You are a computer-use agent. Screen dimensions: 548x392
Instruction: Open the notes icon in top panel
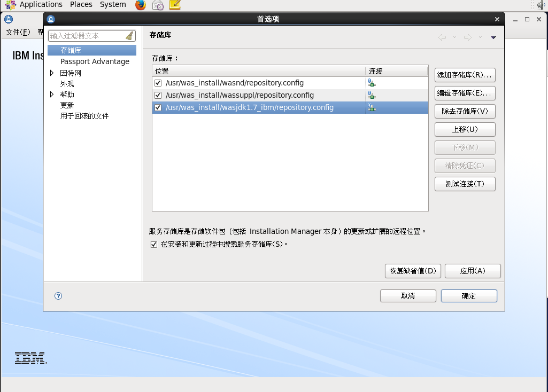(x=175, y=4)
